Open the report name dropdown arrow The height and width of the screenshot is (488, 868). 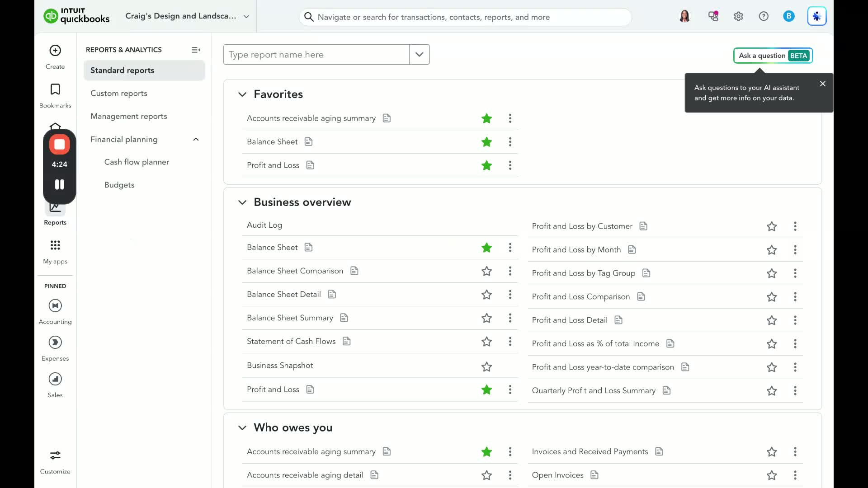pos(419,55)
